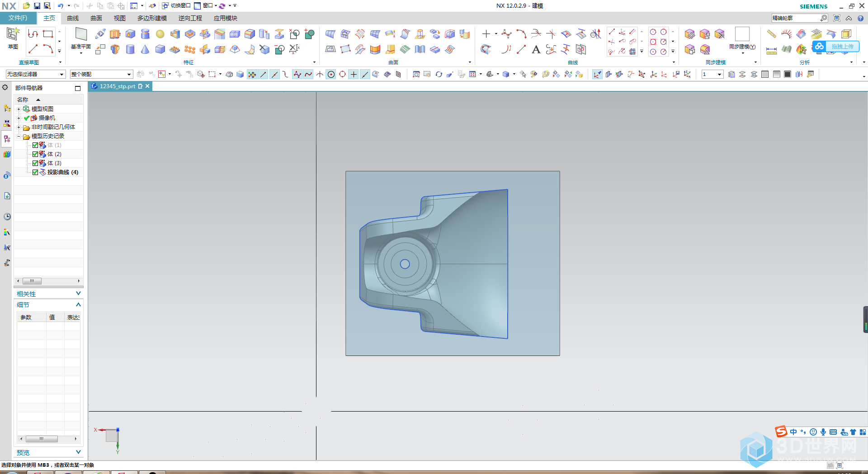This screenshot has height=474, width=868.
Task: Toggle checkbox for 体 (1)
Action: (35, 145)
